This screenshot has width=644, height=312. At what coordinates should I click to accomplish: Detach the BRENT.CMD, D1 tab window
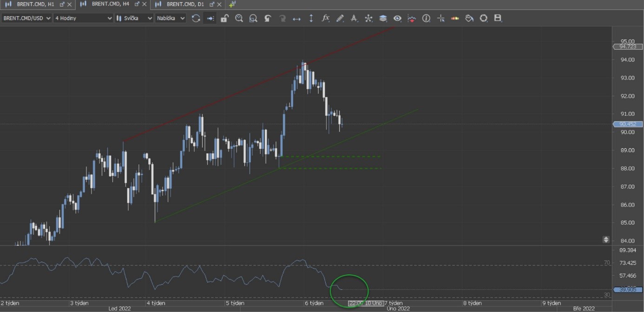(x=212, y=4)
